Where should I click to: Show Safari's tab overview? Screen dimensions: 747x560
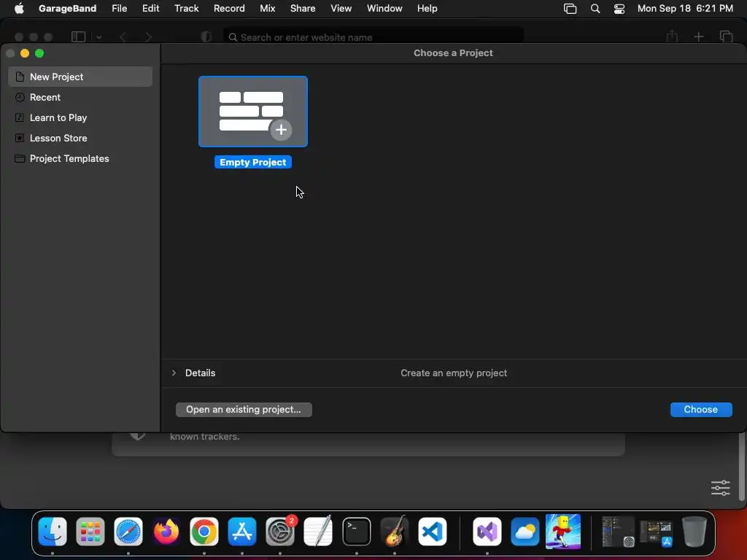[x=726, y=36]
